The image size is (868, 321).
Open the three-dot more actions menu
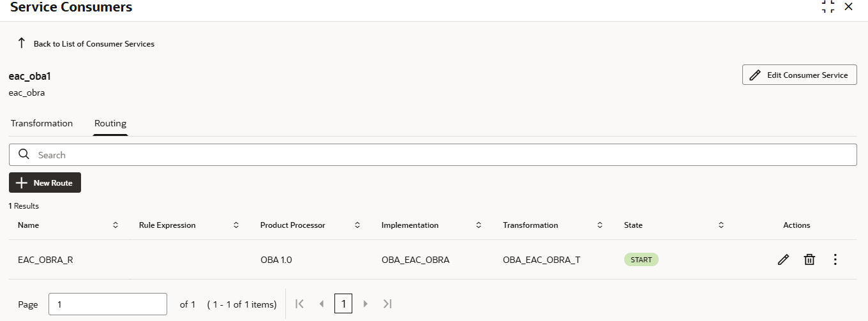pyautogui.click(x=835, y=260)
